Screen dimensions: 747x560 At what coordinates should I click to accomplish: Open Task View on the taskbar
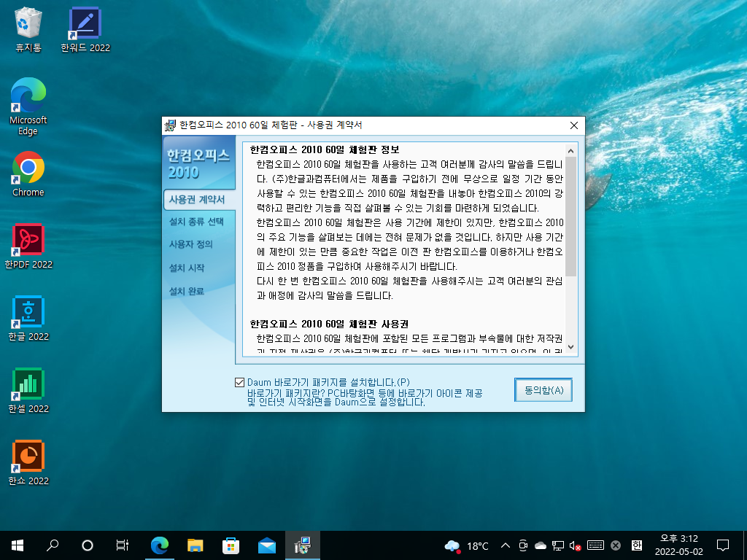[x=123, y=545]
